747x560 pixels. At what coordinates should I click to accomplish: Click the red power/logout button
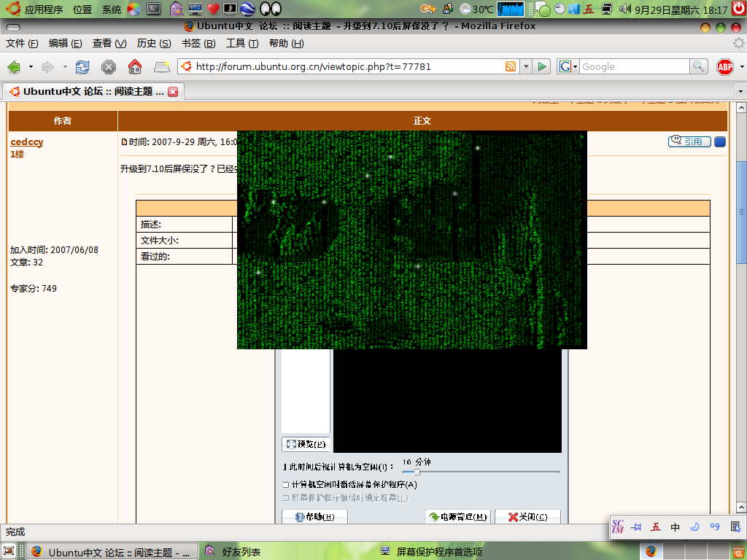coord(740,9)
